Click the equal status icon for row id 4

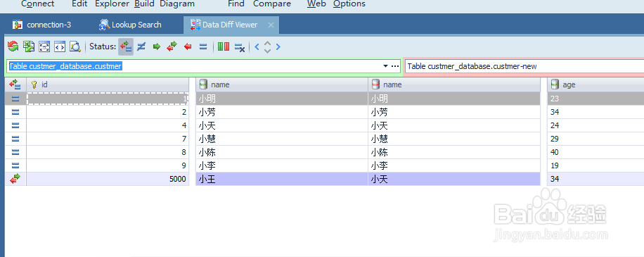pos(15,125)
